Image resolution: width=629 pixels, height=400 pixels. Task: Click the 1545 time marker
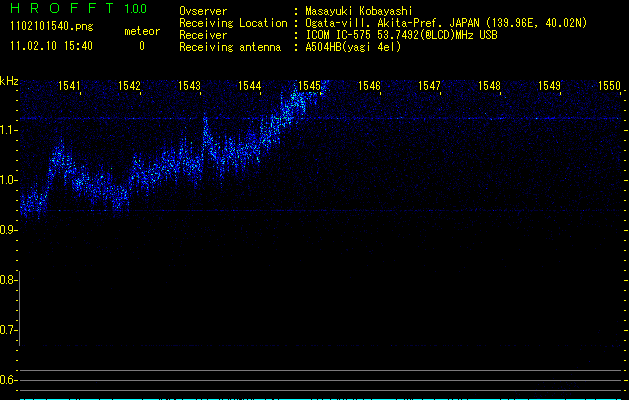[x=310, y=87]
